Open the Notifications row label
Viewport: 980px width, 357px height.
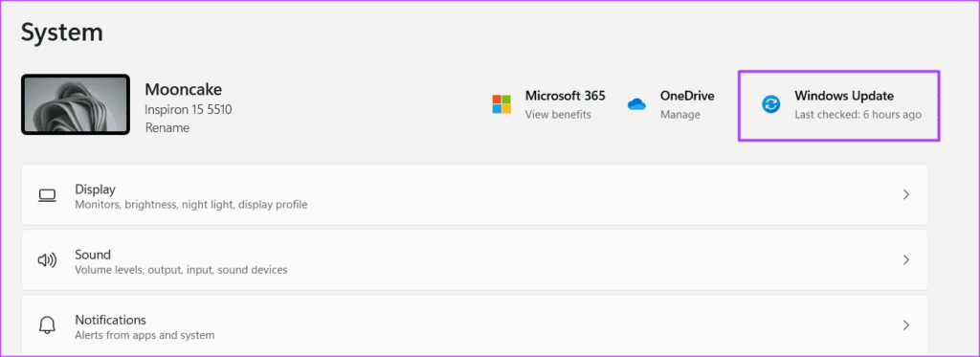click(x=111, y=320)
